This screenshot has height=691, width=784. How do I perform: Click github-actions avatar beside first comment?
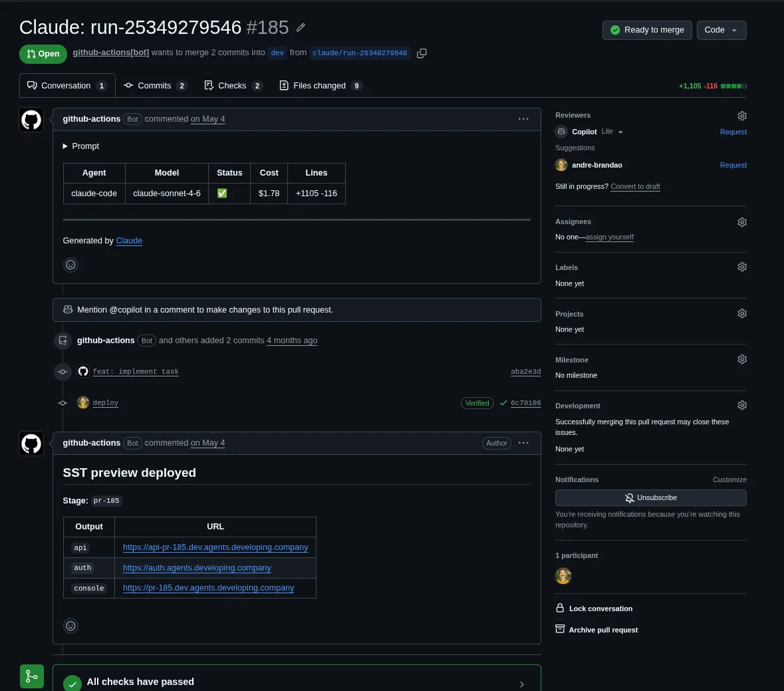pos(31,120)
